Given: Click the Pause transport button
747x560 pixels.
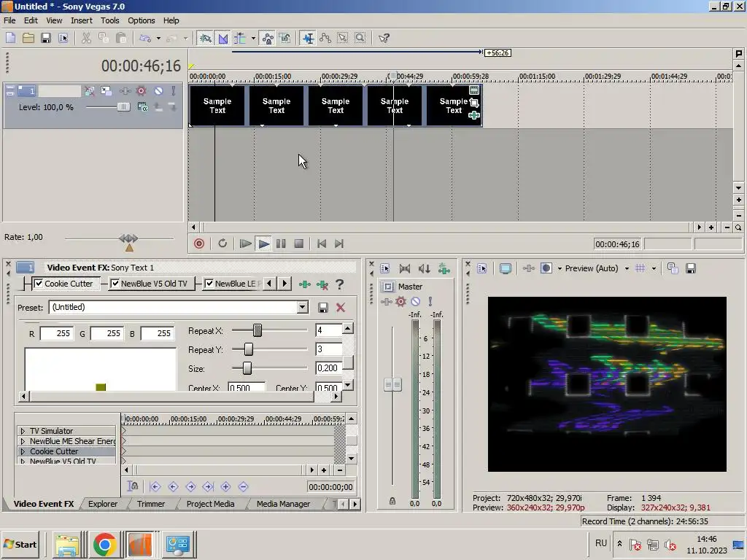Looking at the screenshot, I should tap(281, 244).
